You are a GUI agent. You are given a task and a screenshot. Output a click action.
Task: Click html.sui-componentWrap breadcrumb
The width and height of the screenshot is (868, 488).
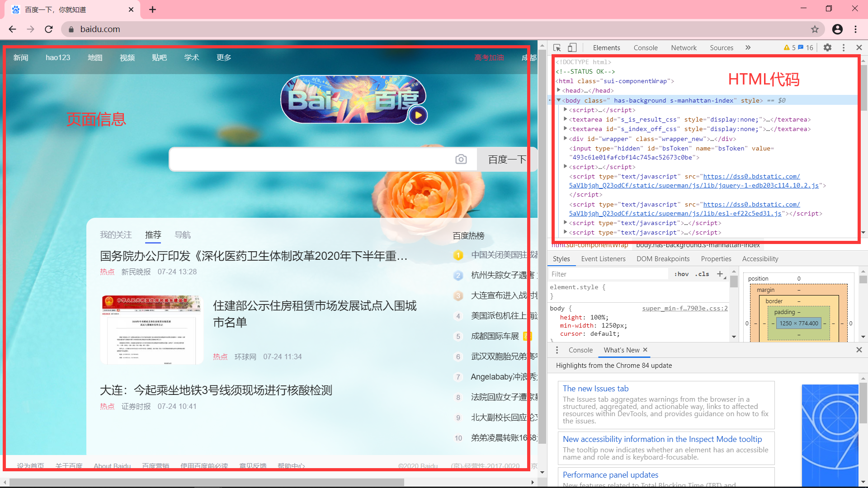[x=590, y=245]
